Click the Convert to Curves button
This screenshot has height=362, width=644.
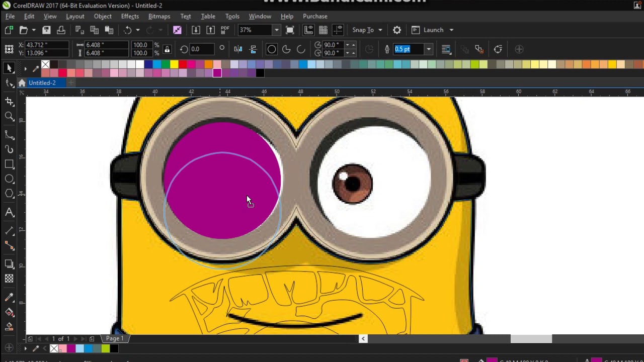point(498,49)
